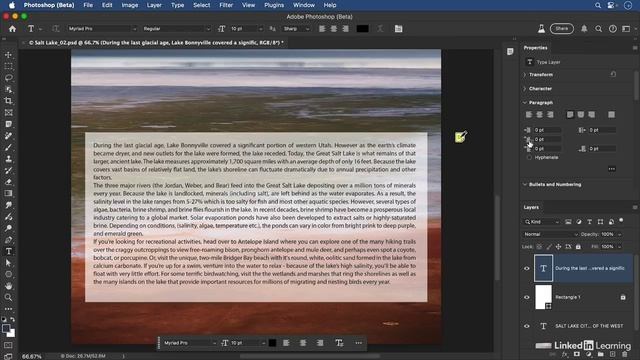The height and width of the screenshot is (360, 640).
Task: Select the Brush tool
Action: (8, 147)
